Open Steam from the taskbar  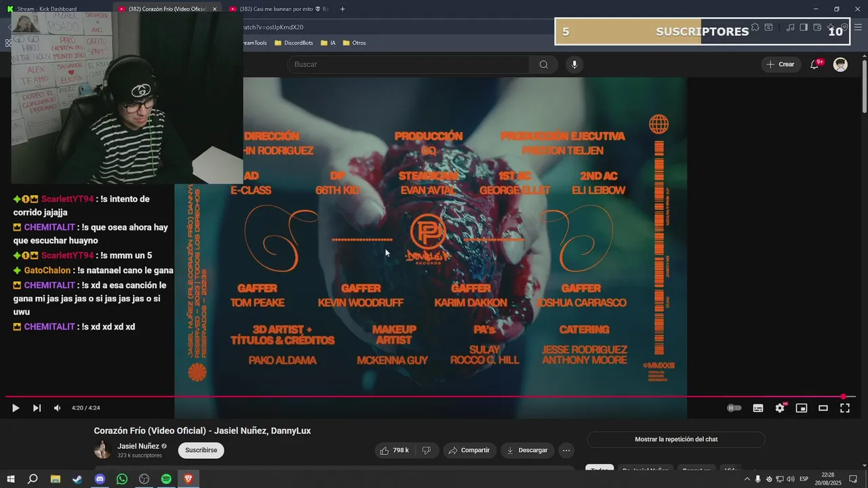[77, 479]
